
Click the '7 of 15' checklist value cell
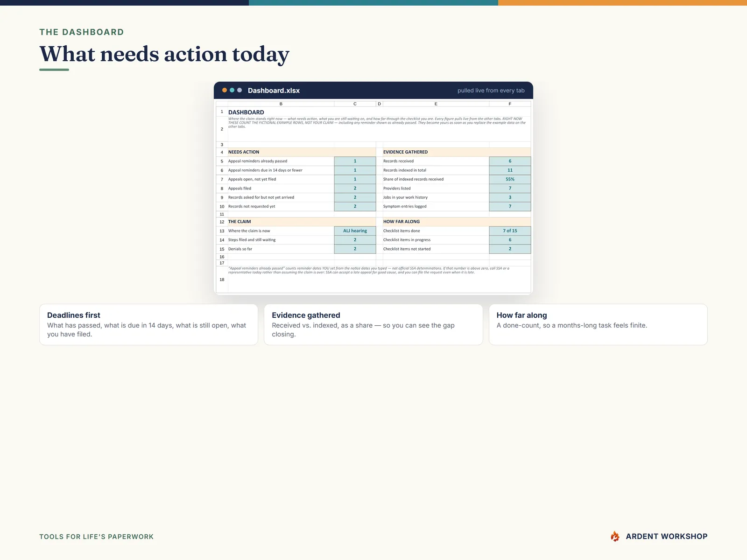pos(510,231)
